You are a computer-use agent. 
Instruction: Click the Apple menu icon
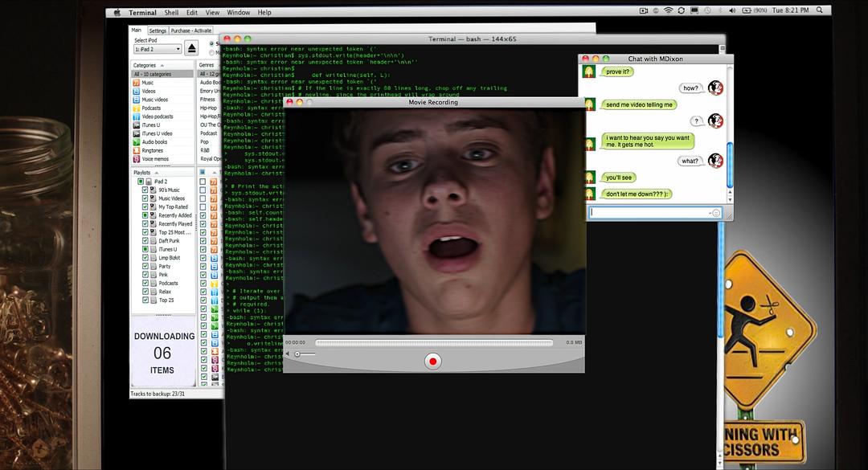(x=117, y=12)
